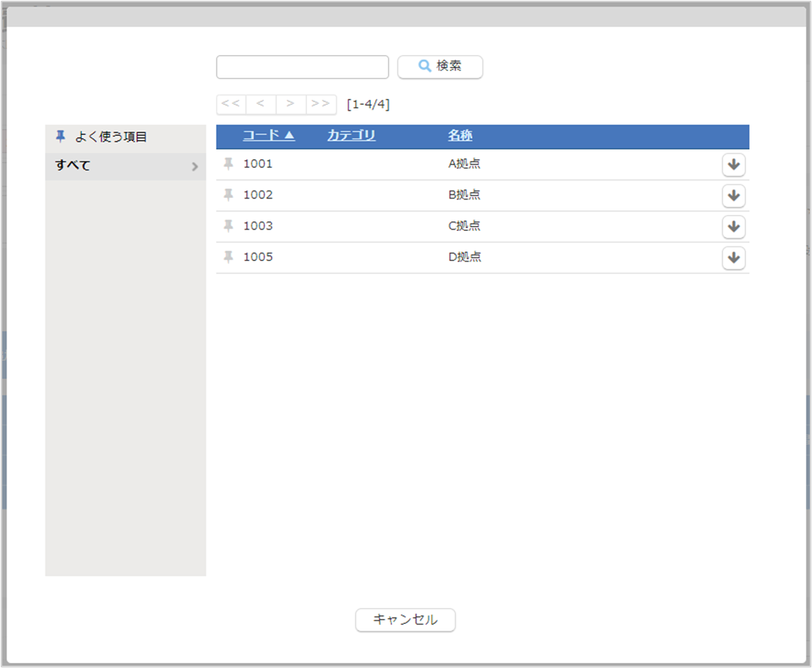This screenshot has height=668, width=812.
Task: Expand すべて using its chevron arrow
Action: click(195, 166)
